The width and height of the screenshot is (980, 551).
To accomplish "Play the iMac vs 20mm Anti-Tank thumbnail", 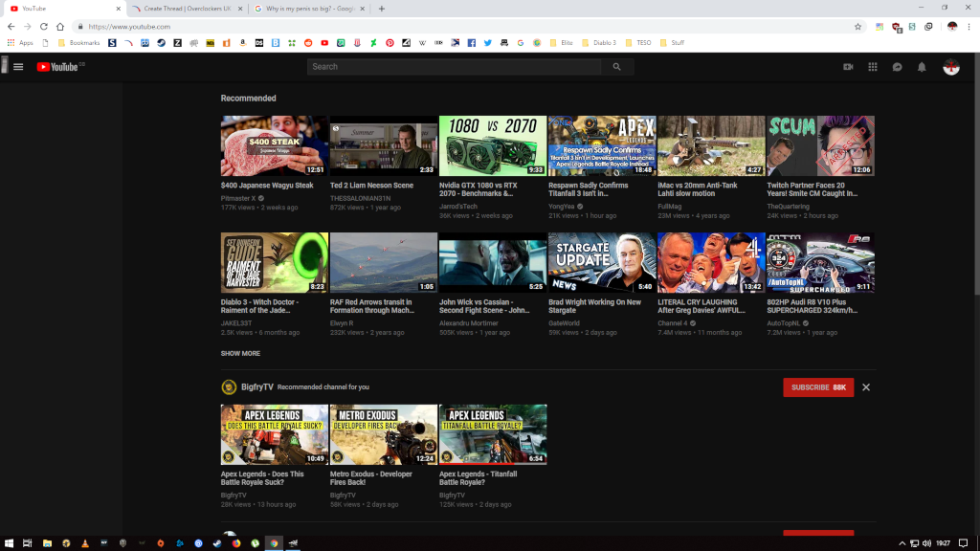I will [711, 145].
